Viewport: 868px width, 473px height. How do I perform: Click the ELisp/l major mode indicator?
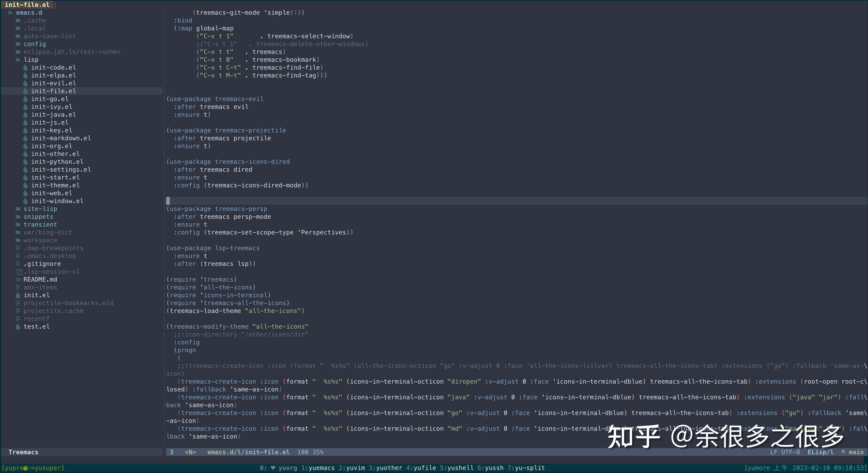coord(820,452)
